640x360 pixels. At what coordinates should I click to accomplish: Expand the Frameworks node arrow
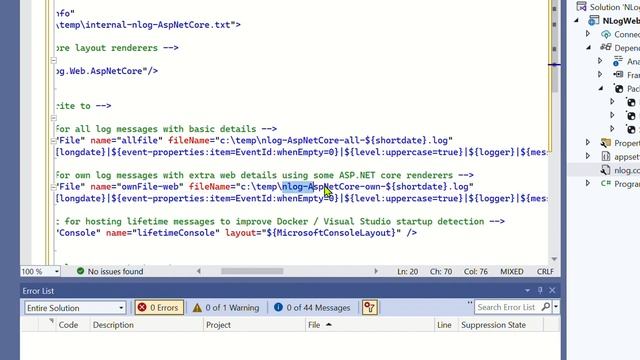click(600, 74)
